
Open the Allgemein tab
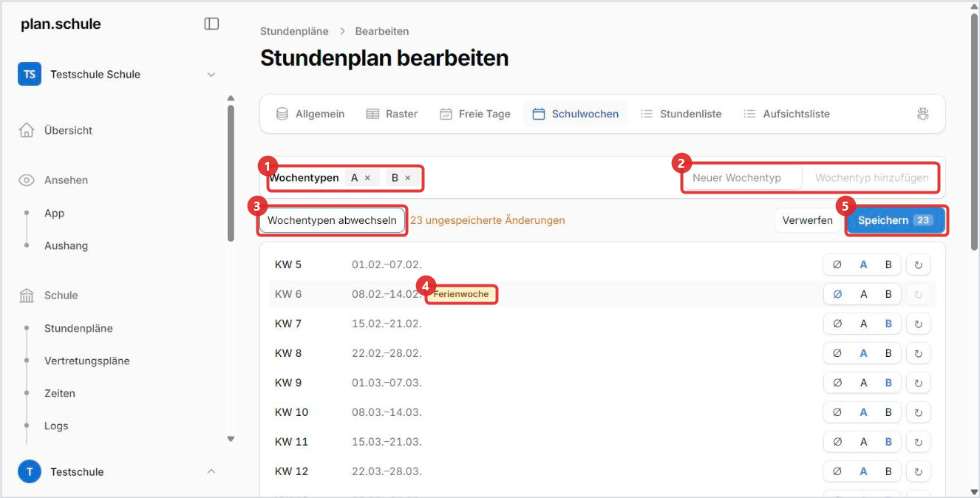[x=310, y=114]
